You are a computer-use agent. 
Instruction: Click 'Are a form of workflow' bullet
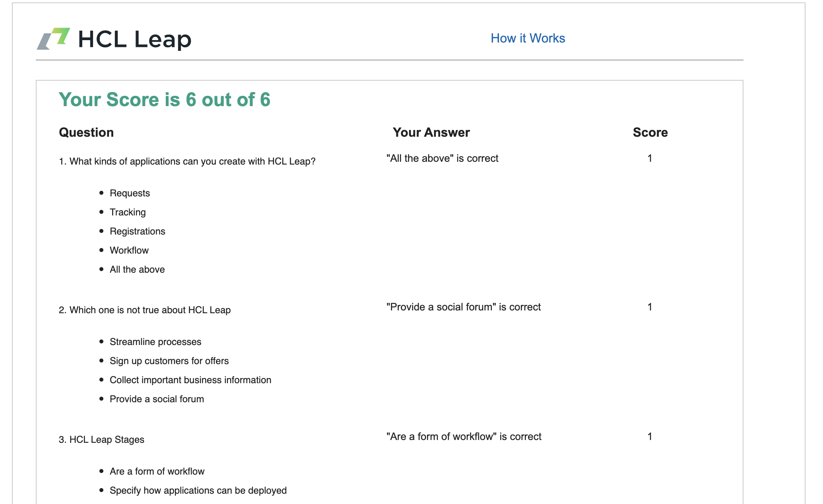tap(157, 471)
